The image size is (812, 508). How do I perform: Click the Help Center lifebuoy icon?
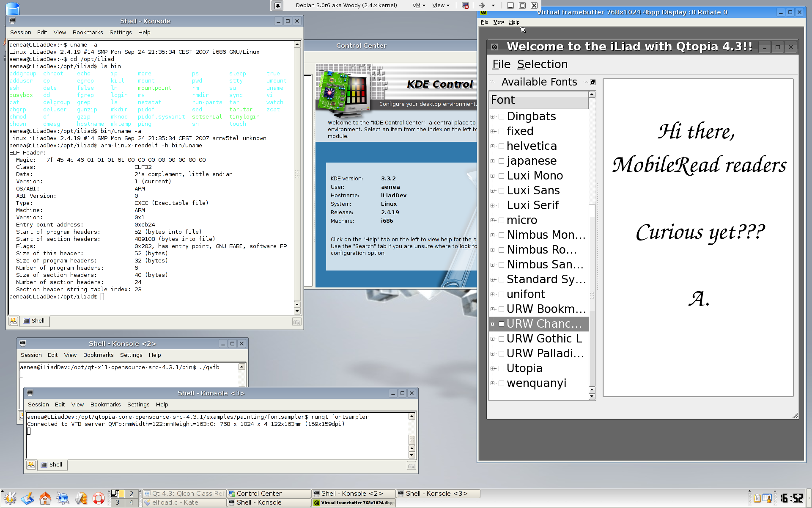(x=99, y=498)
